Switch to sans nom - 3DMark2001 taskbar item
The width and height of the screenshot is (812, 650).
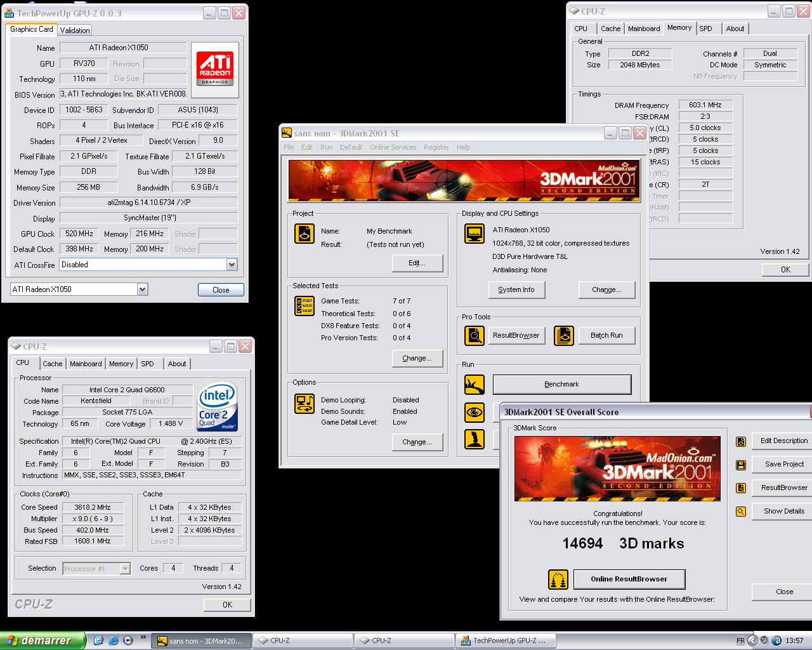click(202, 640)
